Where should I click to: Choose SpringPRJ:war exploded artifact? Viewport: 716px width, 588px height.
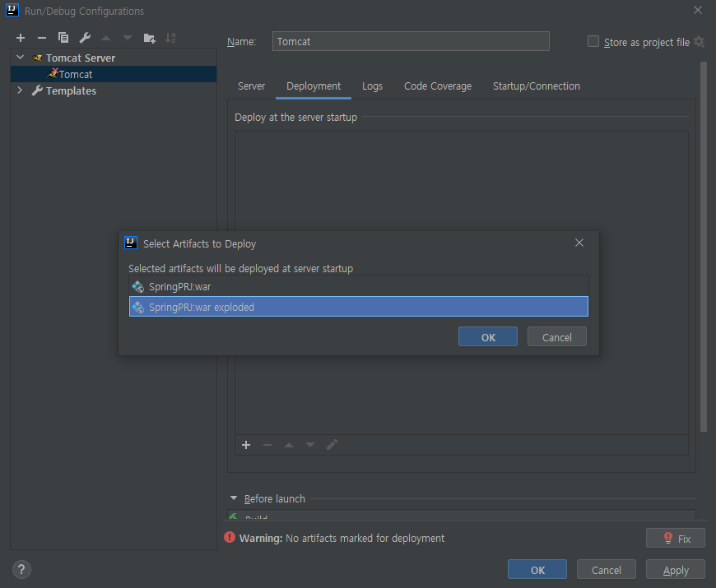click(359, 307)
